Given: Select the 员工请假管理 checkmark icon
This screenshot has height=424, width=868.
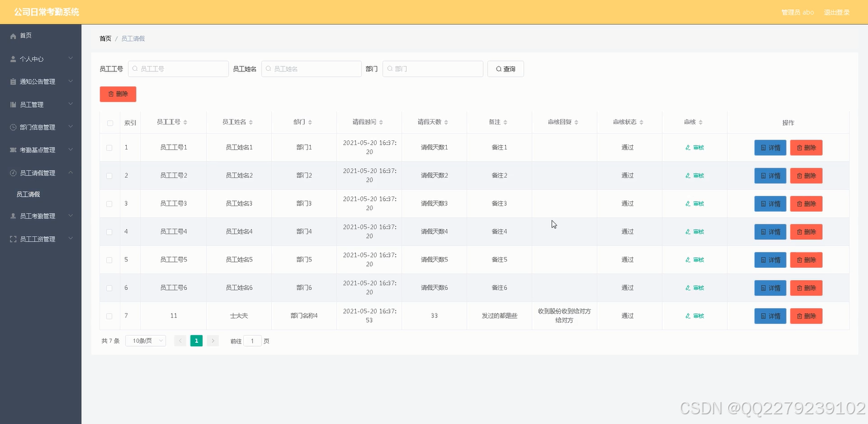Looking at the screenshot, I should [13, 173].
